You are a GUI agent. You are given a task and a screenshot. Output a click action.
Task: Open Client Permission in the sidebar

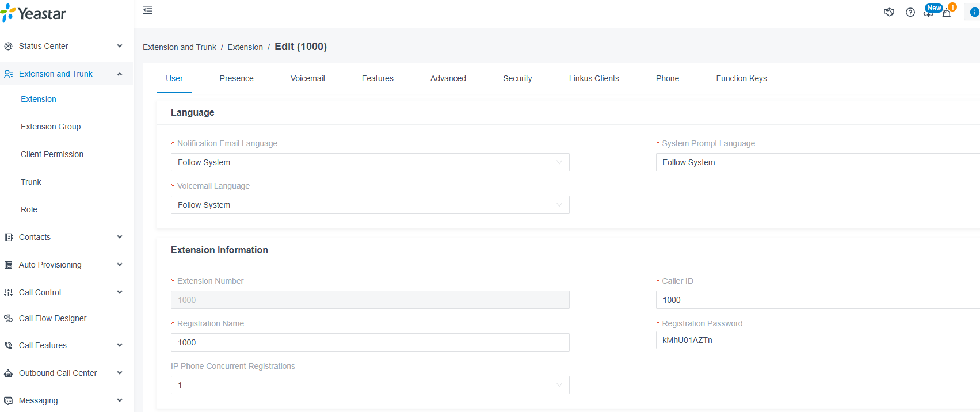coord(52,154)
